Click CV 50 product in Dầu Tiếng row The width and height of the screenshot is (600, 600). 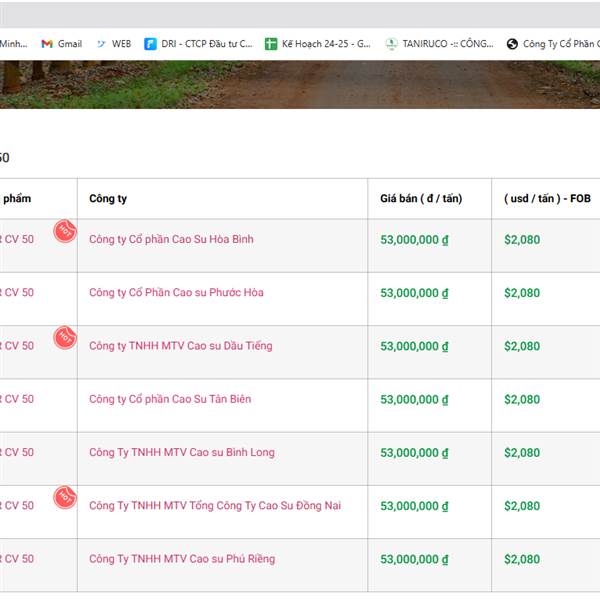[x=17, y=346]
